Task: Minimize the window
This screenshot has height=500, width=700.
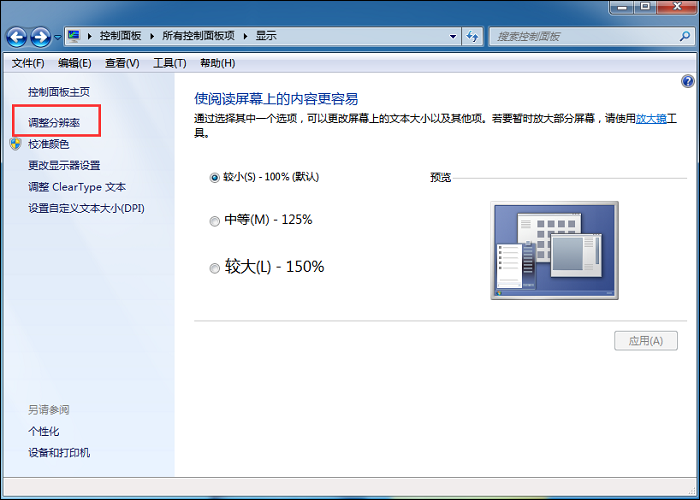Action: pyautogui.click(x=622, y=7)
